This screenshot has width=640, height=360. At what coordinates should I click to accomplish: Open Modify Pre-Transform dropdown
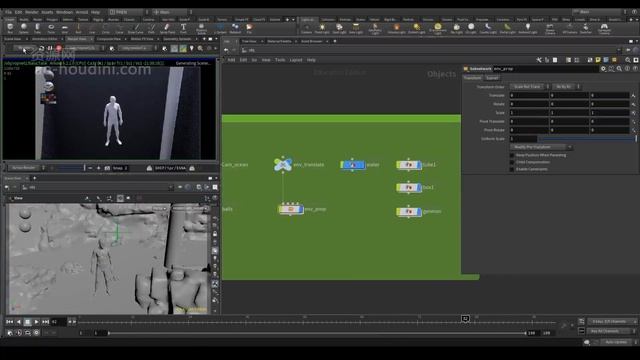(x=541, y=147)
